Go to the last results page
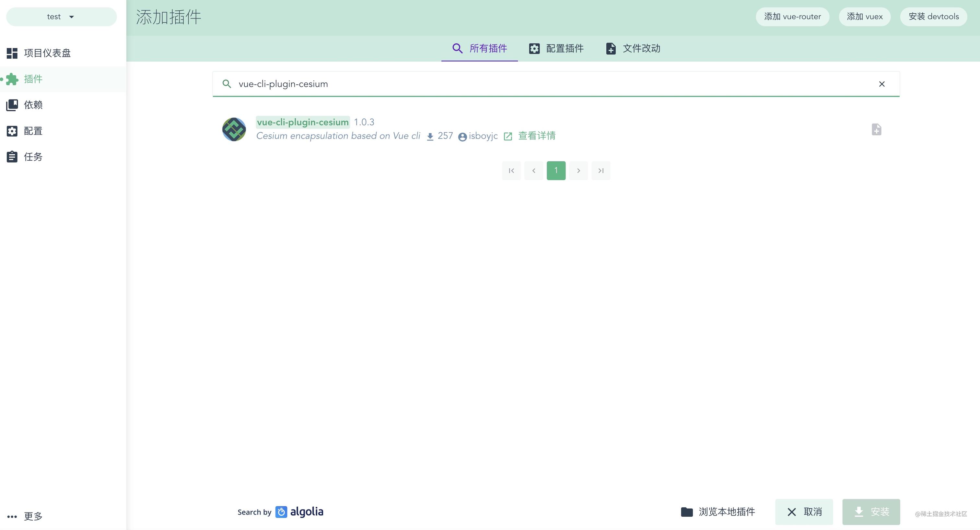The image size is (980, 530). click(601, 171)
